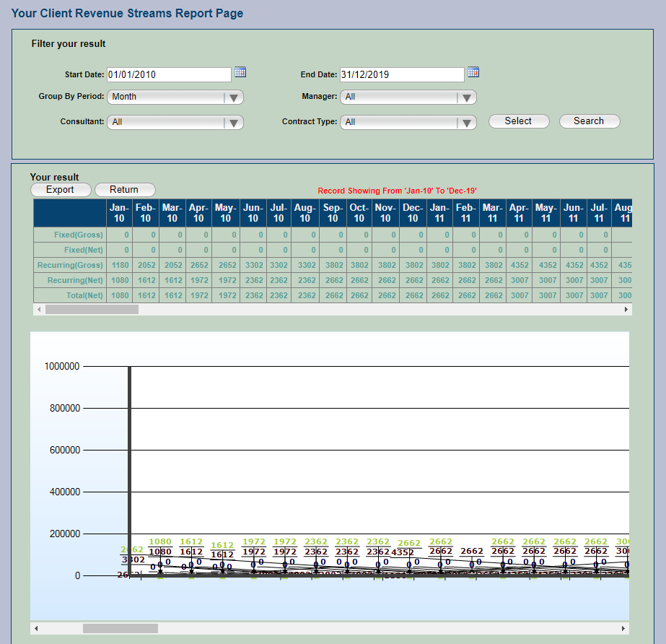Click the Nov-10 column header
The width and height of the screenshot is (666, 644).
[x=385, y=213]
